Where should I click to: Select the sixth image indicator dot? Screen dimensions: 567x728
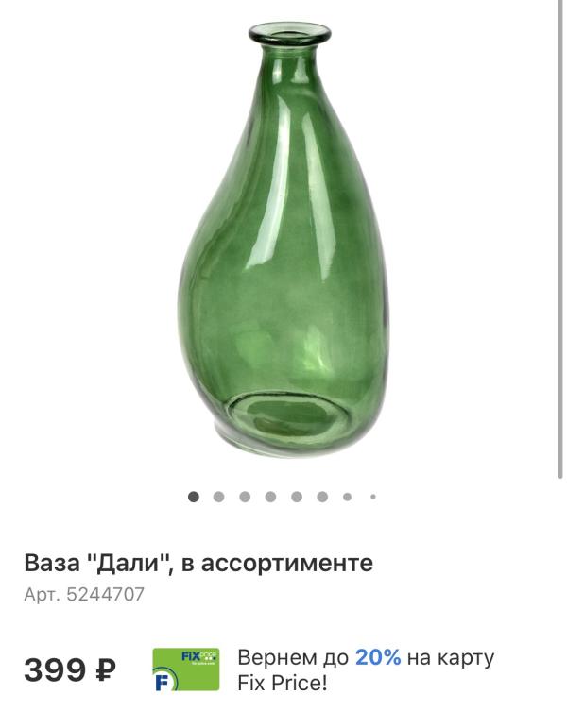[322, 497]
